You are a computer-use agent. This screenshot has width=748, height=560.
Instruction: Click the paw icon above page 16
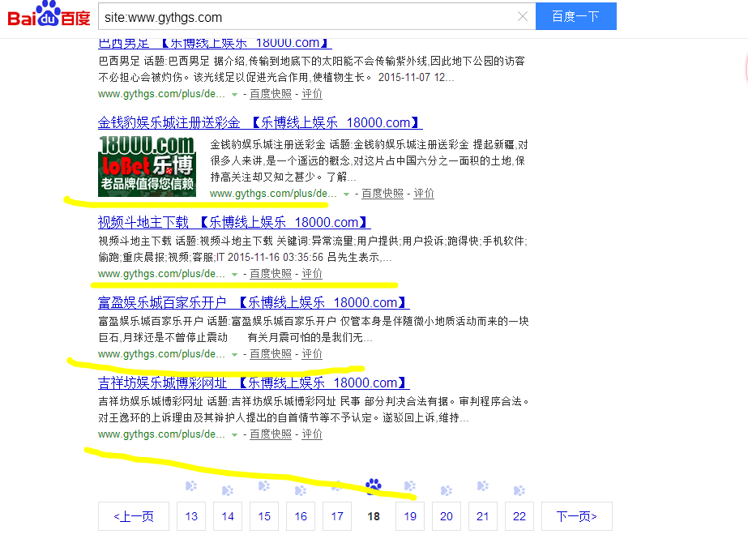301,490
